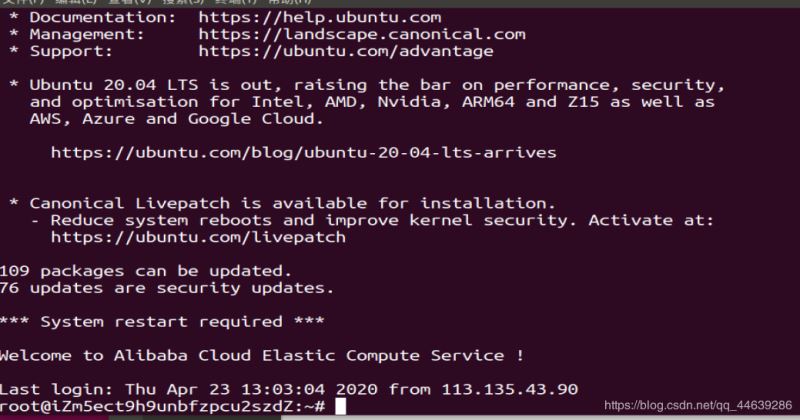Click the ubuntu.com/advantage support URL
The height and width of the screenshot is (420, 800).
coord(345,51)
